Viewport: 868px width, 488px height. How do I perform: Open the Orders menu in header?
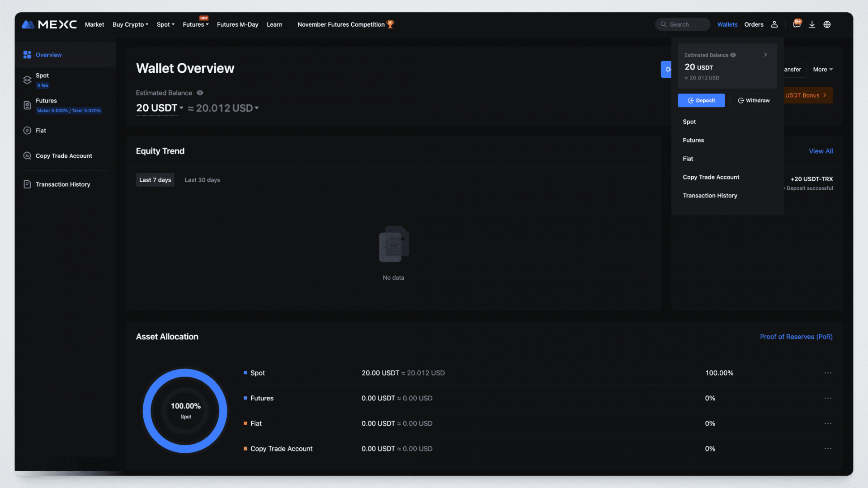[754, 24]
